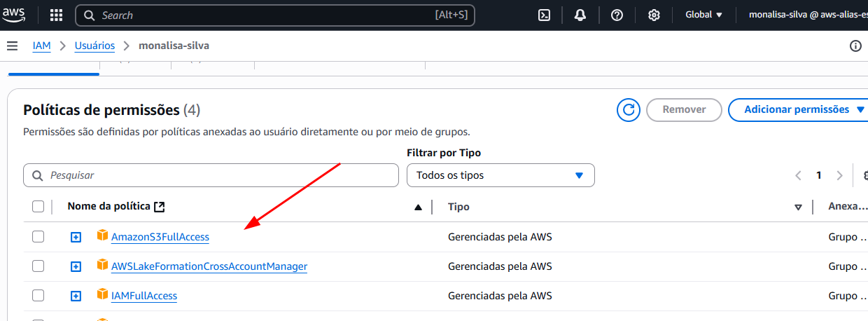Go to IAM breadcrumb link

tap(42, 46)
